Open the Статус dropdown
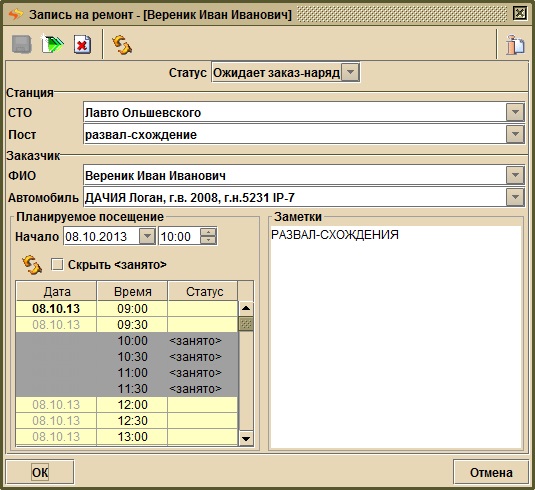The image size is (535, 490). 350,72
